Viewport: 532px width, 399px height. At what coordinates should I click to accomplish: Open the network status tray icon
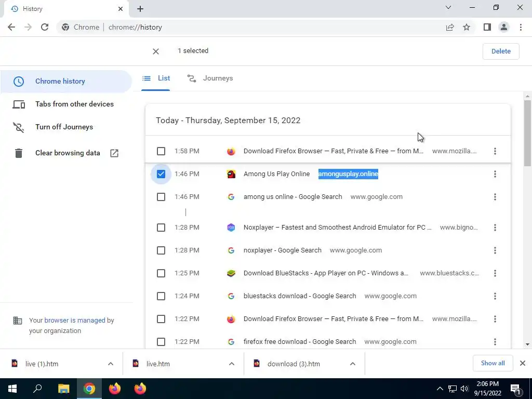pyautogui.click(x=453, y=389)
